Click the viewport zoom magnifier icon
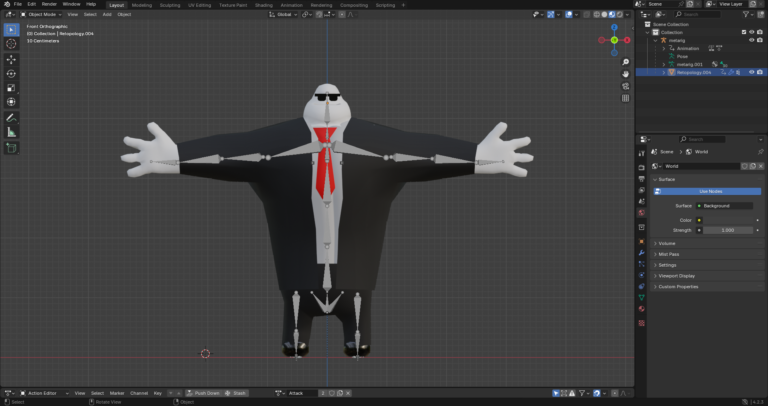Viewport: 768px width, 406px height. click(625, 62)
